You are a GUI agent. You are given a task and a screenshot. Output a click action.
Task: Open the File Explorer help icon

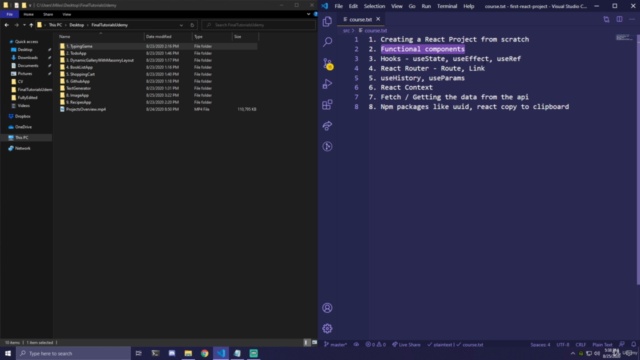[x=316, y=14]
